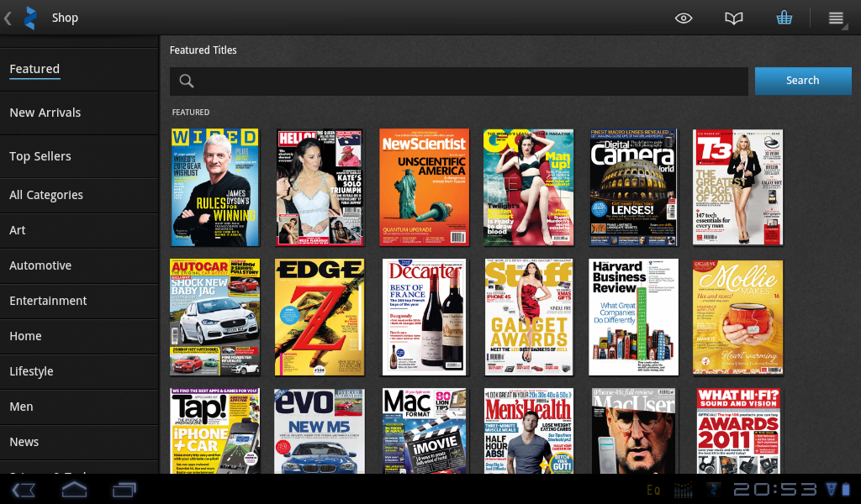Open the shopping basket icon
This screenshot has height=504, width=861.
point(784,18)
